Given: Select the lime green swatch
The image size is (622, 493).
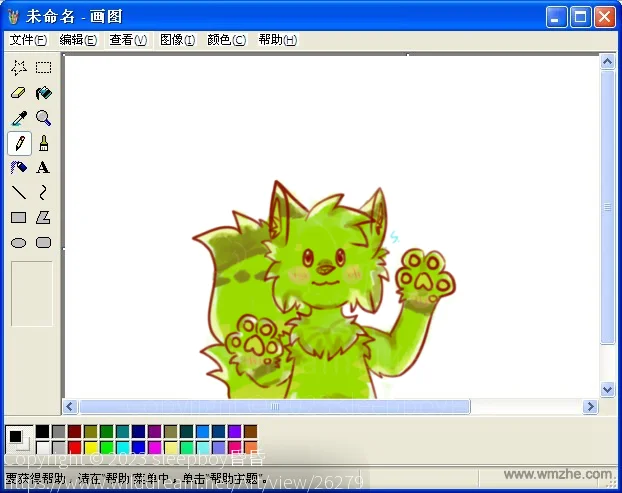Looking at the screenshot, I should 107,448.
